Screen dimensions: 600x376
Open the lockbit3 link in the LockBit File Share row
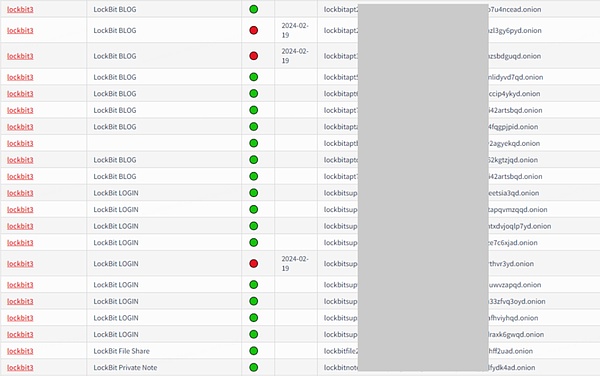[20, 351]
